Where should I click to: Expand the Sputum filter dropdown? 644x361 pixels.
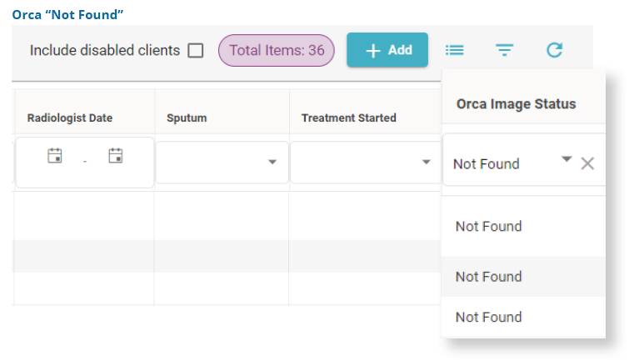point(272,162)
